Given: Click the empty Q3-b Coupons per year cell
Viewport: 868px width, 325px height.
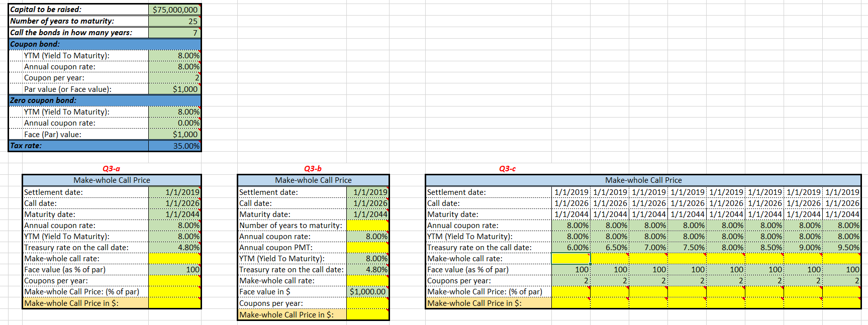Looking at the screenshot, I should tap(367, 303).
